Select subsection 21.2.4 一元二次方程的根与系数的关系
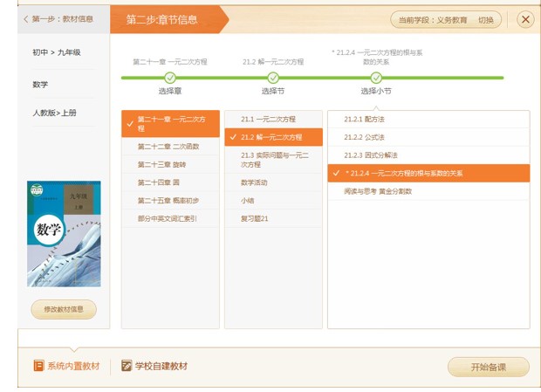 tap(428, 173)
